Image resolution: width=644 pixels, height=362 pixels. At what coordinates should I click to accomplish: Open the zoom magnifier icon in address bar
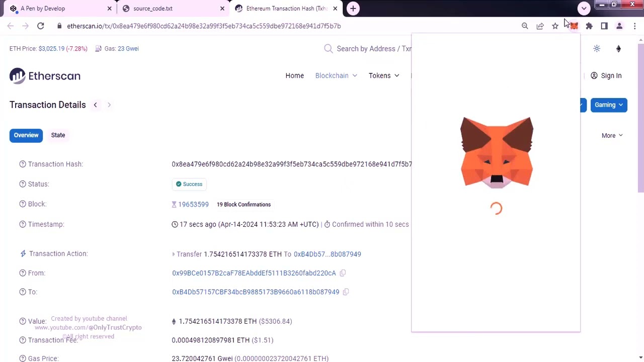coord(525,26)
